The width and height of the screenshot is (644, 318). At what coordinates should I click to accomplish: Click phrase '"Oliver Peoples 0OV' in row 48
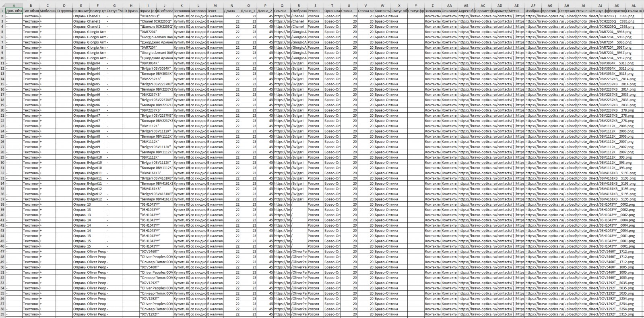pyautogui.click(x=156, y=257)
